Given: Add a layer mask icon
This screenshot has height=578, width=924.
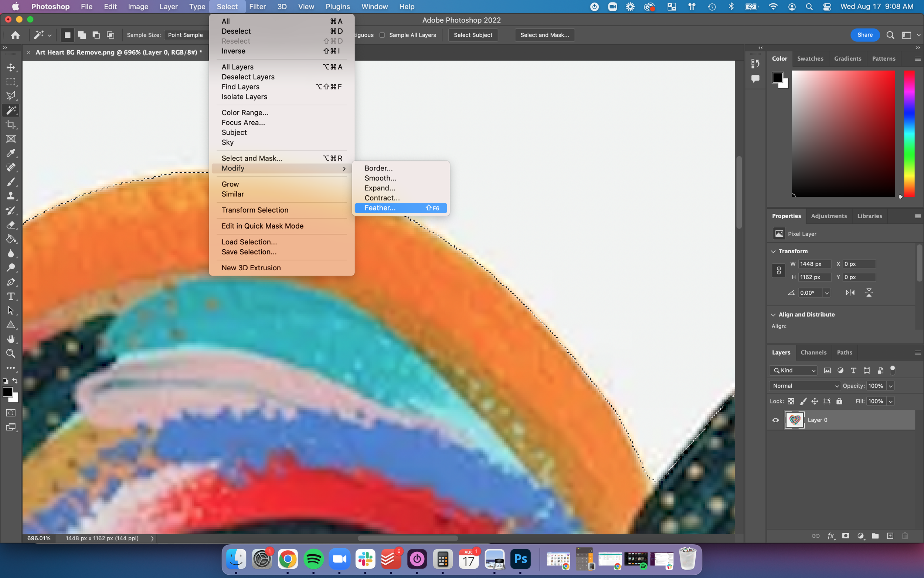Looking at the screenshot, I should [x=846, y=536].
